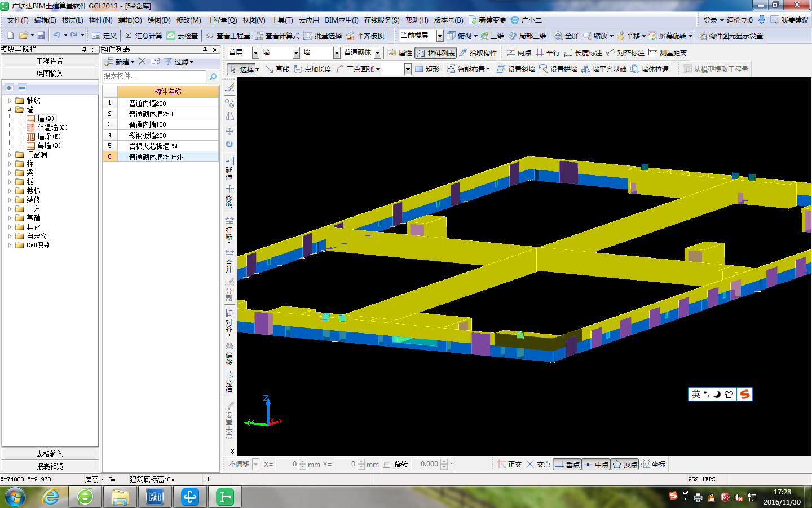Open the 文件(F) menu
This screenshot has height=508, width=812.
click(17, 20)
